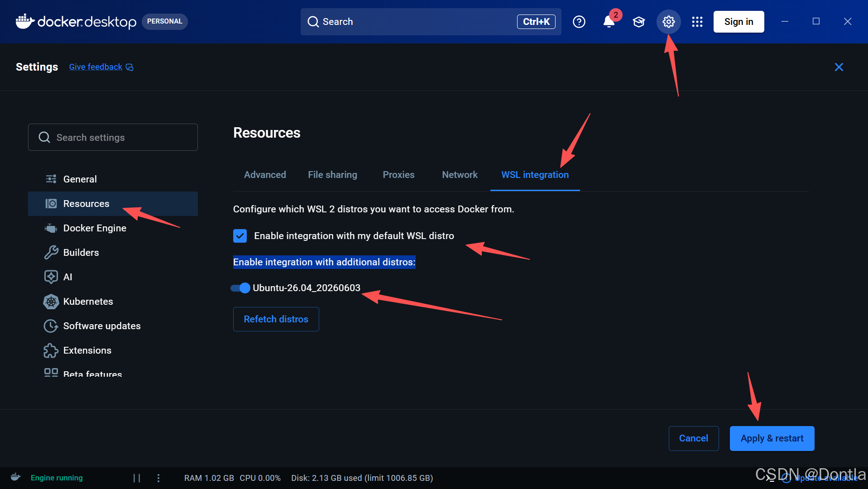Open Docker Engine settings
Screen dimensions: 868x489
click(x=113, y=228)
